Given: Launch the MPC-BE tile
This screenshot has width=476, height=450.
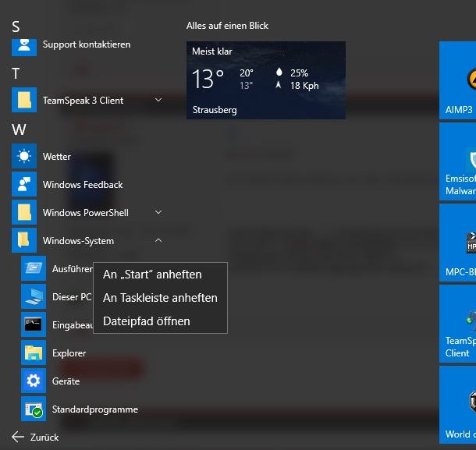Looking at the screenshot, I should point(457,243).
